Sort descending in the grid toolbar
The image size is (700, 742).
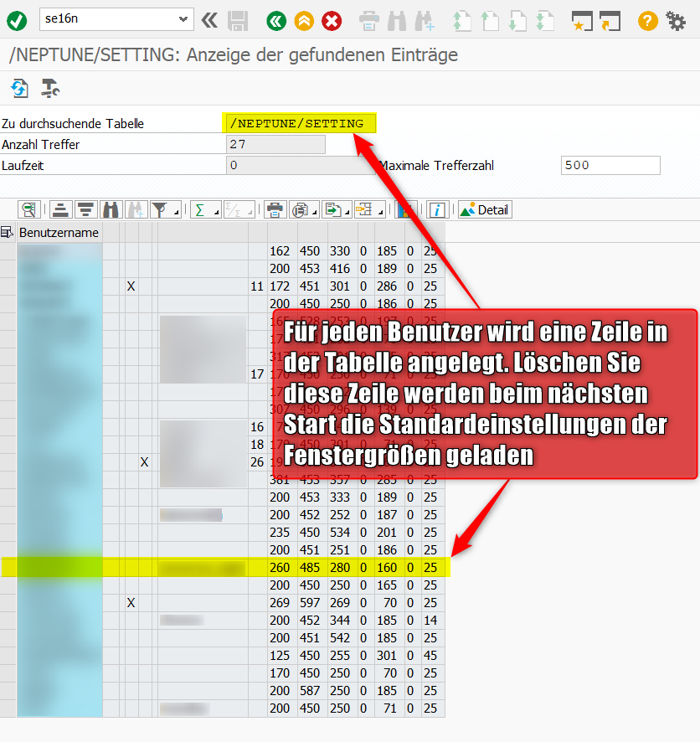pos(85,209)
